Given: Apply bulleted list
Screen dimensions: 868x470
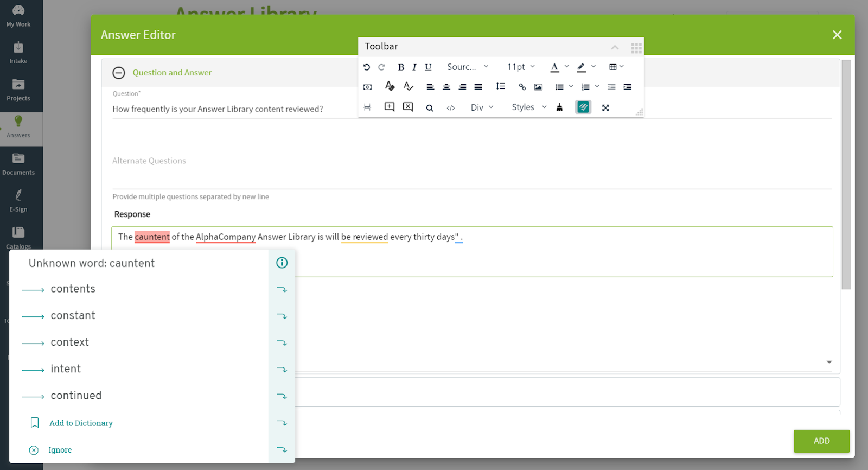Looking at the screenshot, I should point(559,87).
